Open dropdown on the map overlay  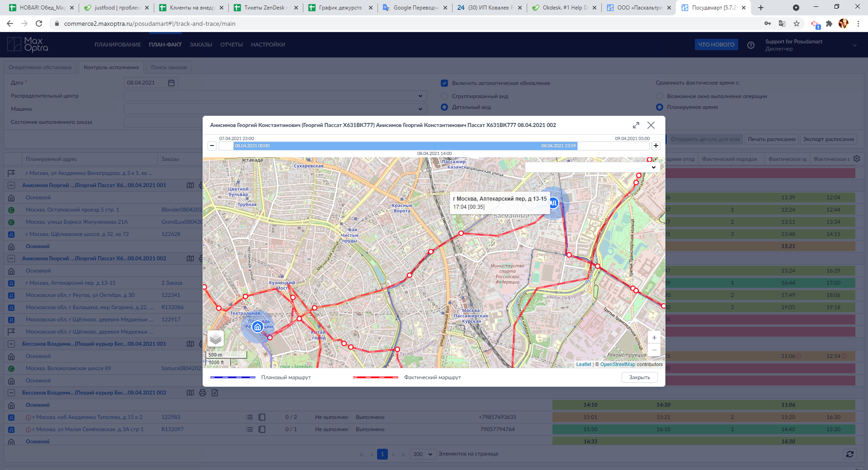pyautogui.click(x=592, y=167)
